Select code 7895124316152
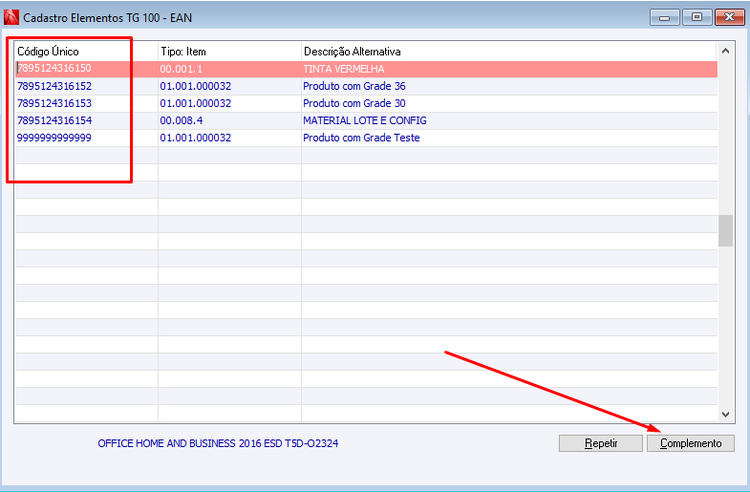750x492 pixels. point(55,86)
